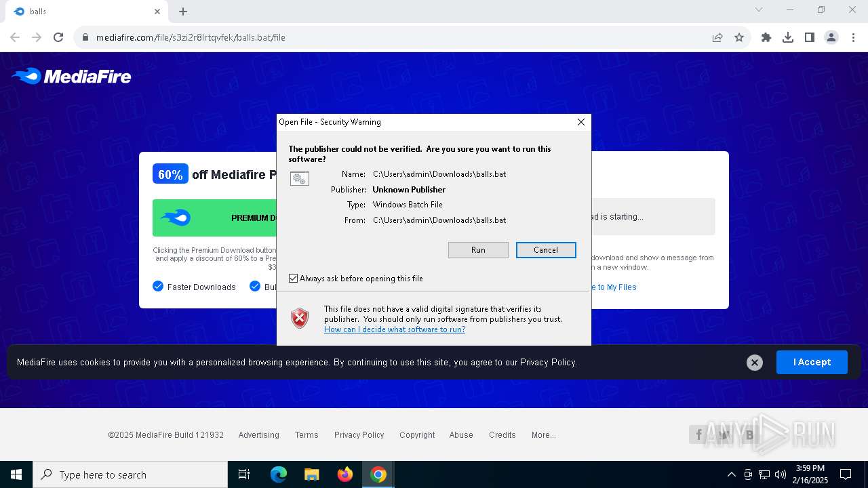
Task: Click the browser forward arrow
Action: (37, 37)
